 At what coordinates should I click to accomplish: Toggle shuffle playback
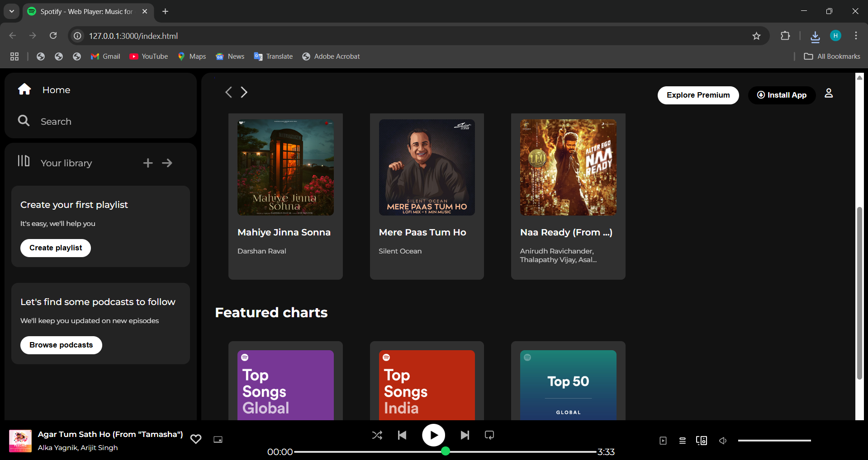click(x=377, y=435)
